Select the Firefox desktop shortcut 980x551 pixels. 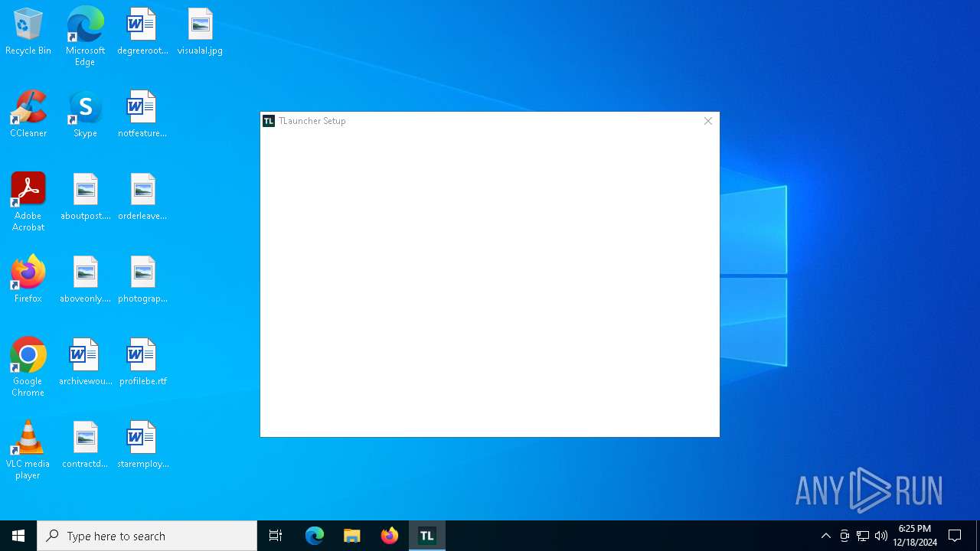pos(28,280)
